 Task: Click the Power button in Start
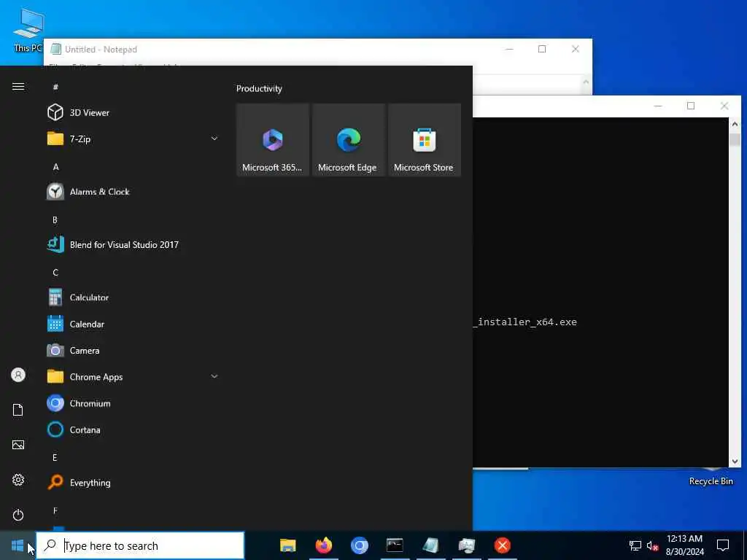point(18,515)
